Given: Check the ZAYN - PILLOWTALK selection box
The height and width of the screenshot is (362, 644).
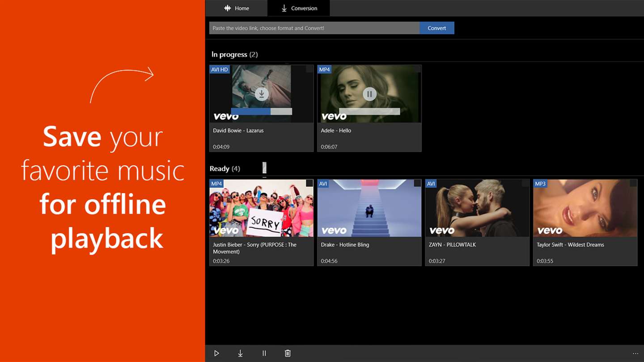Looking at the screenshot, I should coord(525,183).
